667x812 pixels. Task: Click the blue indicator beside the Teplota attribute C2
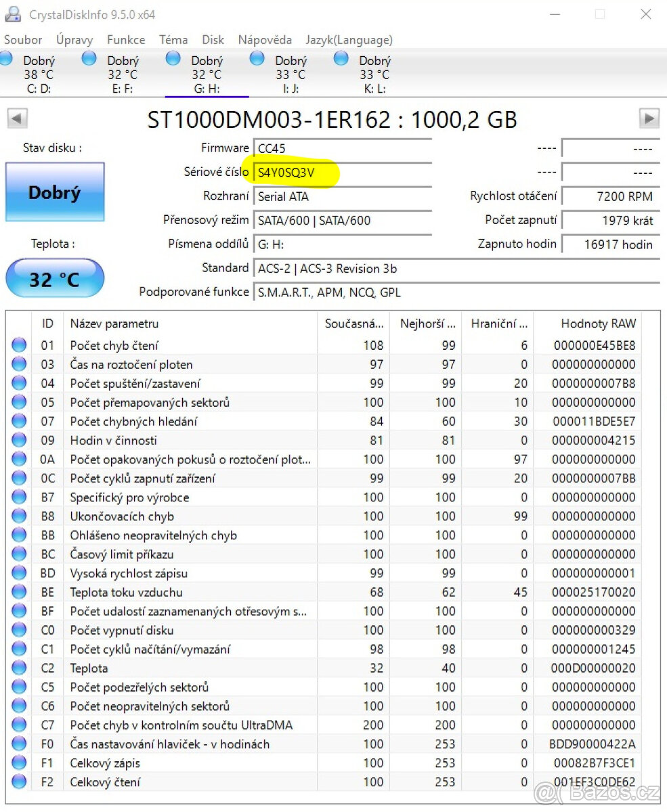click(x=18, y=668)
